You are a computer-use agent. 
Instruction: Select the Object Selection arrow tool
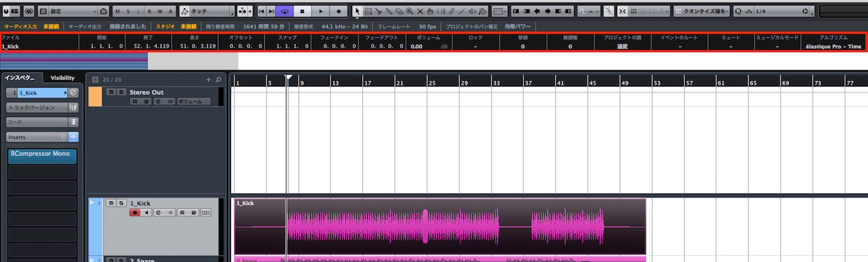tap(357, 12)
